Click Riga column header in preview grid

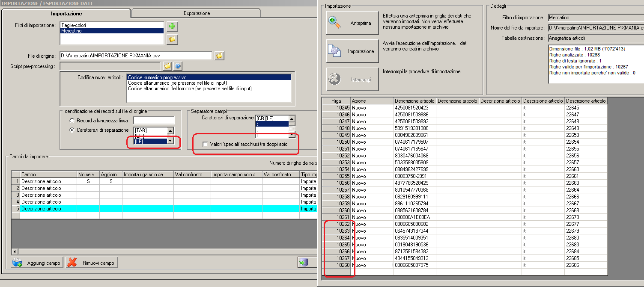click(x=336, y=101)
